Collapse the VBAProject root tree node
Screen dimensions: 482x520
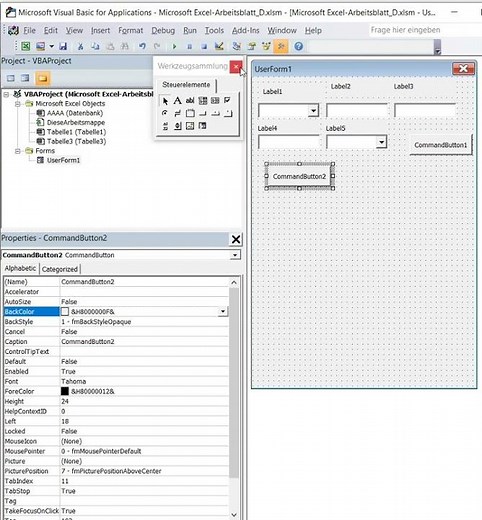[x=6, y=94]
